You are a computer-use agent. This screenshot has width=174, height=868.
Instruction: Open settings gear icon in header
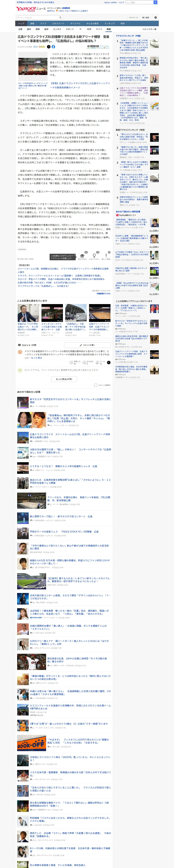[x=155, y=18]
